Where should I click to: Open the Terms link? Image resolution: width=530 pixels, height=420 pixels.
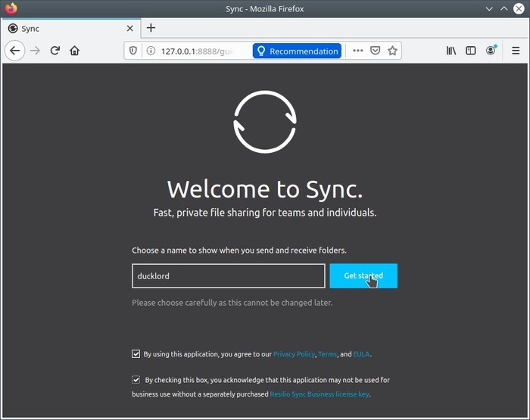tap(327, 354)
